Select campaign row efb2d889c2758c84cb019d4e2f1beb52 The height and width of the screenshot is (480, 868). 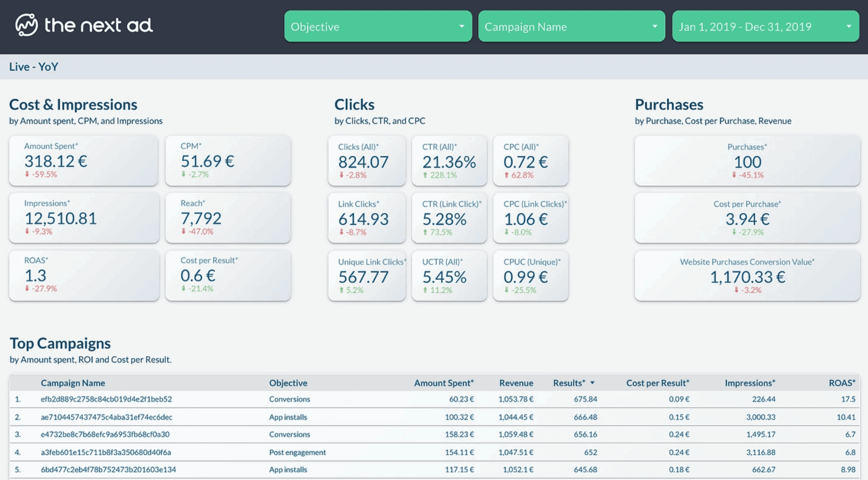(x=106, y=399)
